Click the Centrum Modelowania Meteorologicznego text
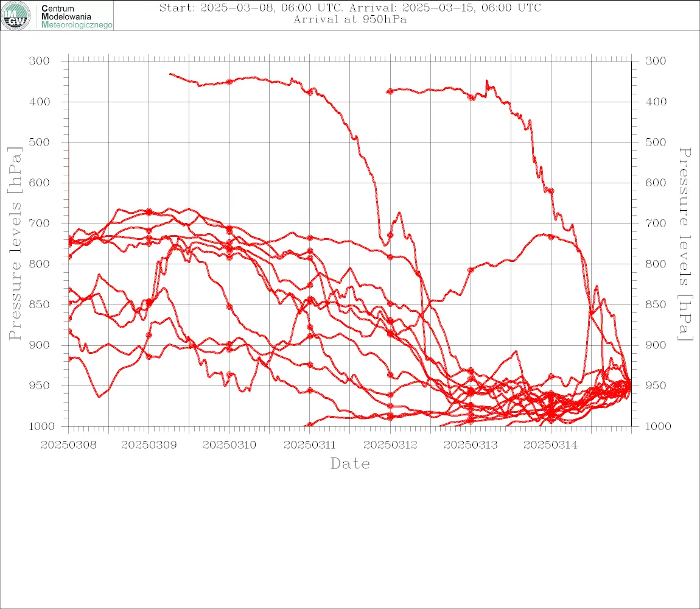Viewport: 700px width, 609px height. pyautogui.click(x=77, y=16)
